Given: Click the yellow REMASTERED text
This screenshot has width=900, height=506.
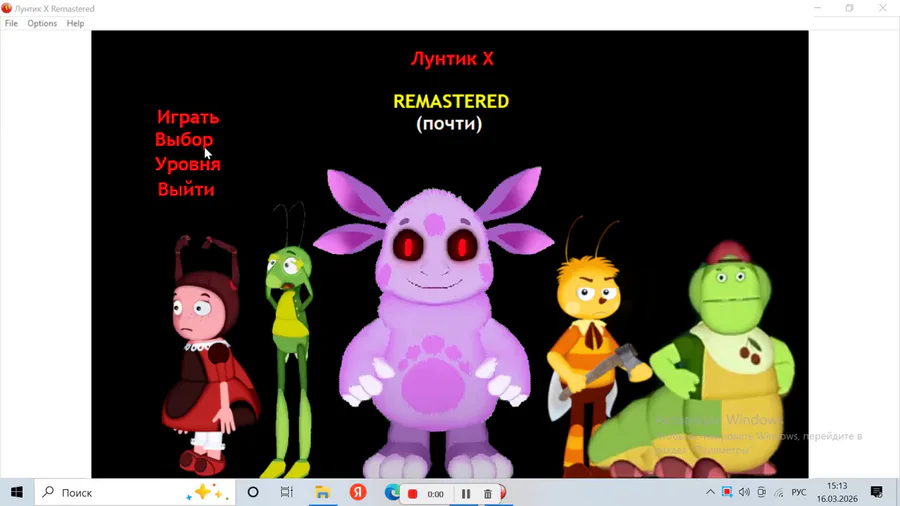Looking at the screenshot, I should coord(451,102).
